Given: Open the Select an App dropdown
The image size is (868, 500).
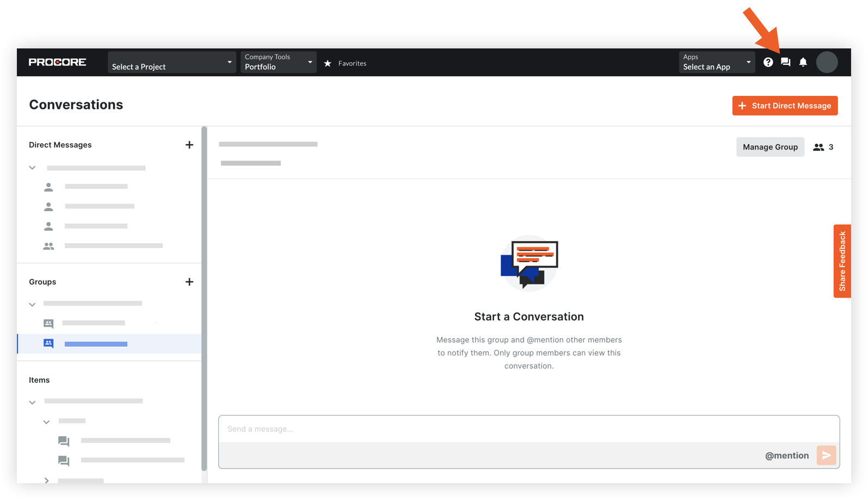Looking at the screenshot, I should pos(716,63).
